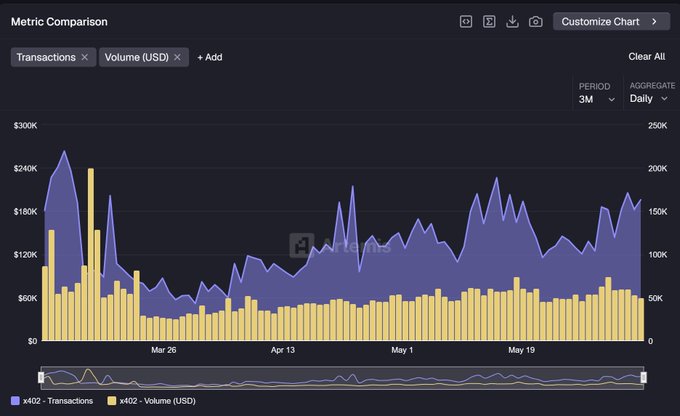Click Clear All metrics
This screenshot has height=416, width=680.
[647, 56]
